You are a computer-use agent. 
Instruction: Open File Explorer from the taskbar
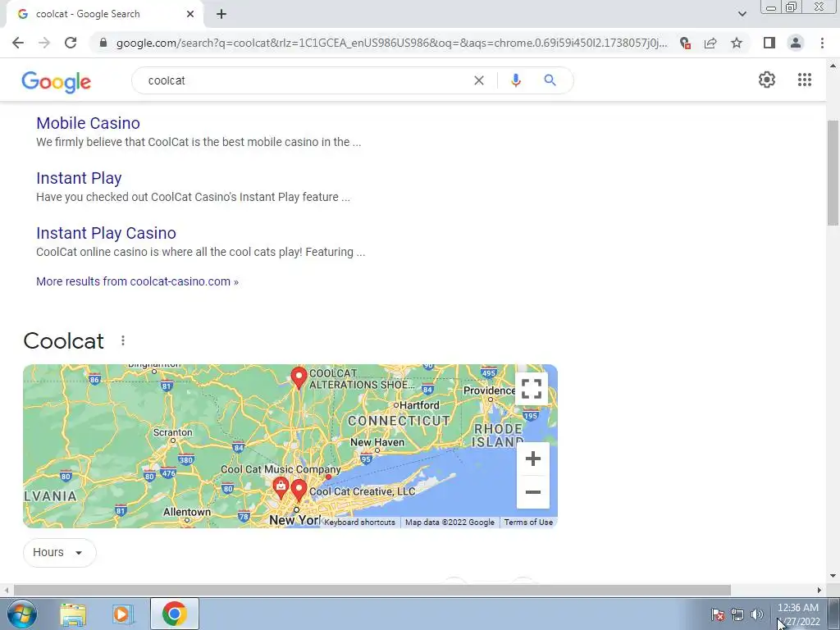tap(73, 614)
